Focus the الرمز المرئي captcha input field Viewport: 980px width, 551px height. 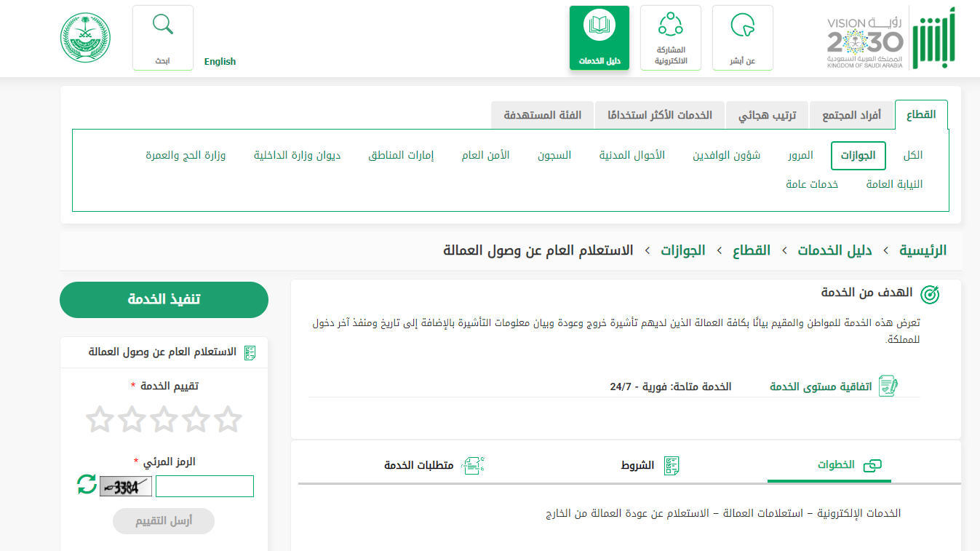click(x=204, y=486)
